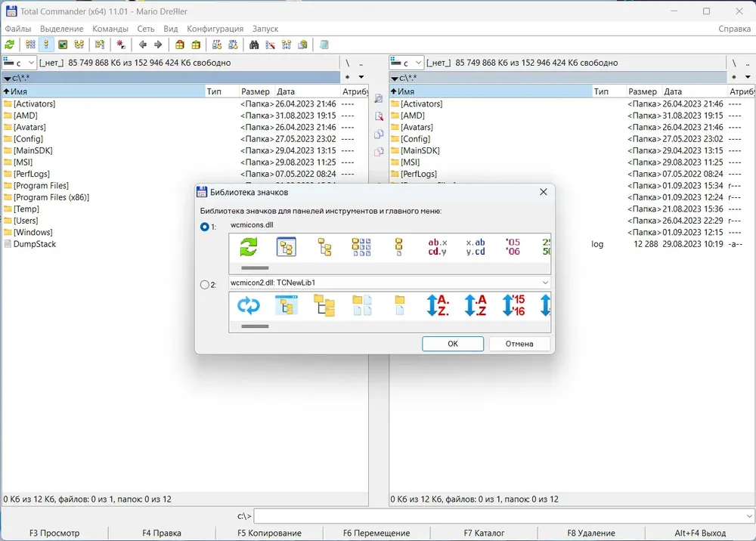Select the '15 '16 sort icon in library 2
The width and height of the screenshot is (756, 541).
point(513,305)
